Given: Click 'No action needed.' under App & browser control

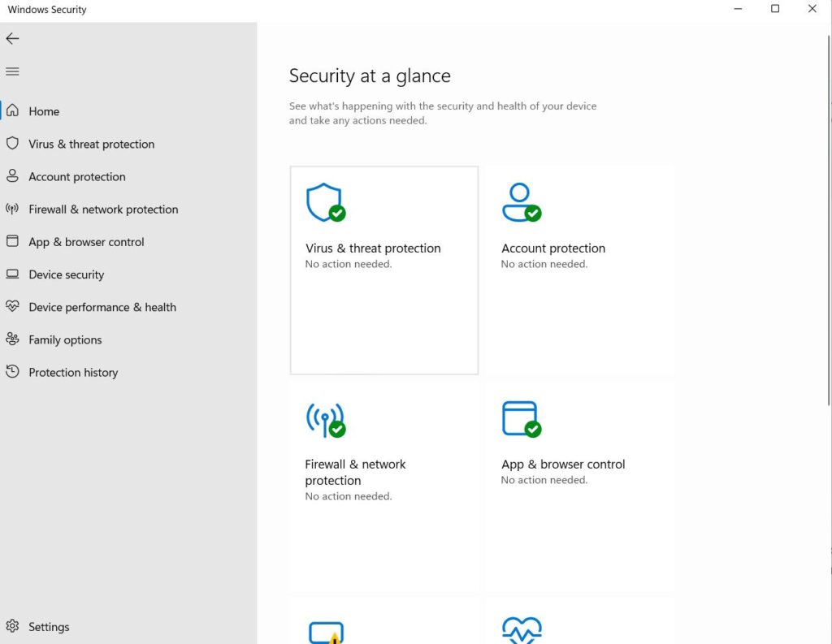Looking at the screenshot, I should coord(544,480).
